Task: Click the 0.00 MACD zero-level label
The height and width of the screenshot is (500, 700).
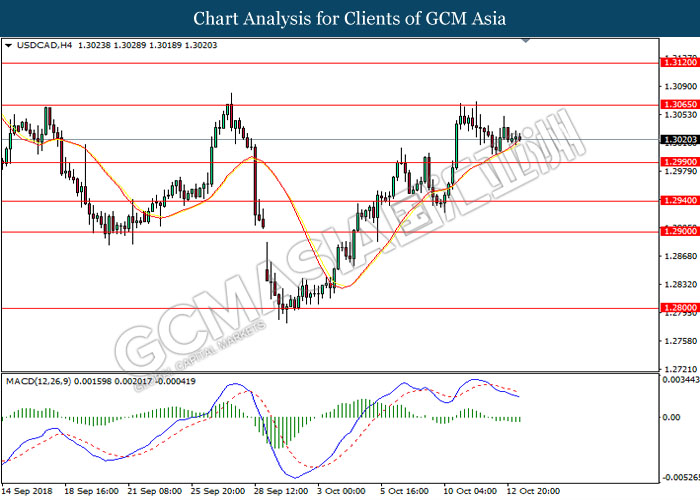Action: (670, 418)
